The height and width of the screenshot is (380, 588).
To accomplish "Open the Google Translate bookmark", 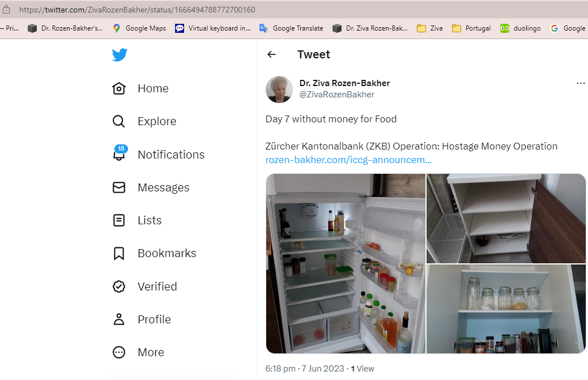I will 291,28.
